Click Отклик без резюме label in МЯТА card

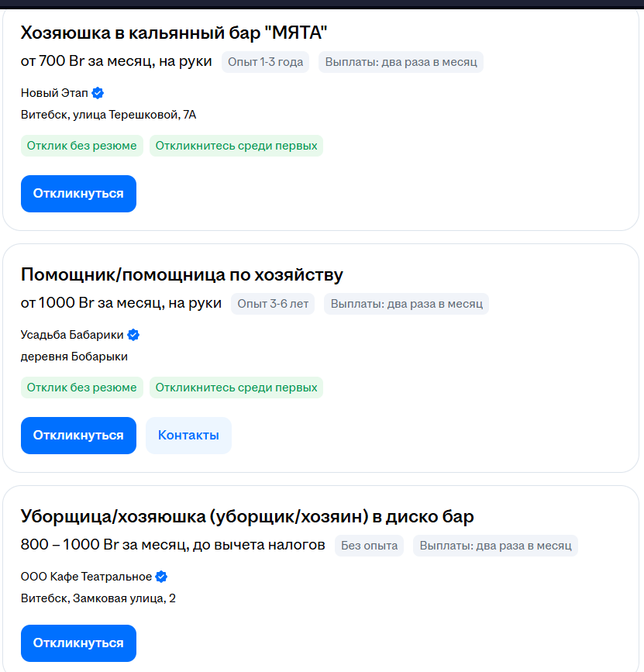(x=82, y=146)
